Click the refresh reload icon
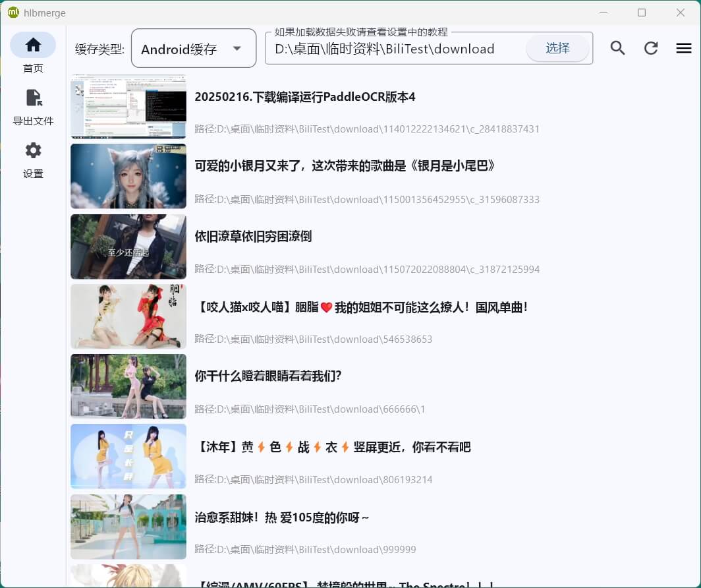701x588 pixels. (650, 48)
